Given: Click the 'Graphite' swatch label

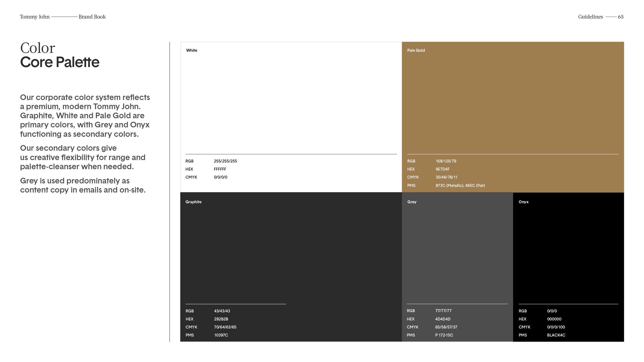Looking at the screenshot, I should point(193,202).
